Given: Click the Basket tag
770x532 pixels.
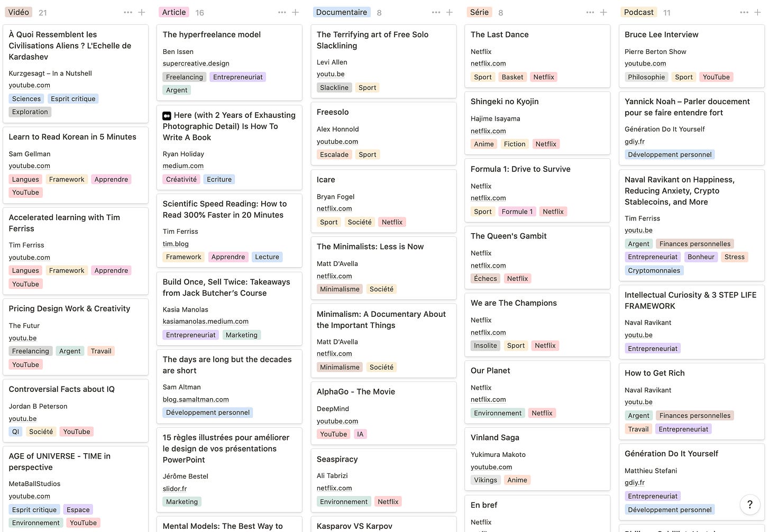Looking at the screenshot, I should (x=512, y=77).
